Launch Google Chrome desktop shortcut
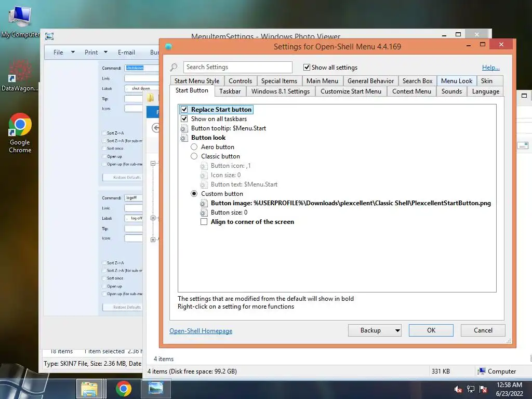 pos(20,133)
